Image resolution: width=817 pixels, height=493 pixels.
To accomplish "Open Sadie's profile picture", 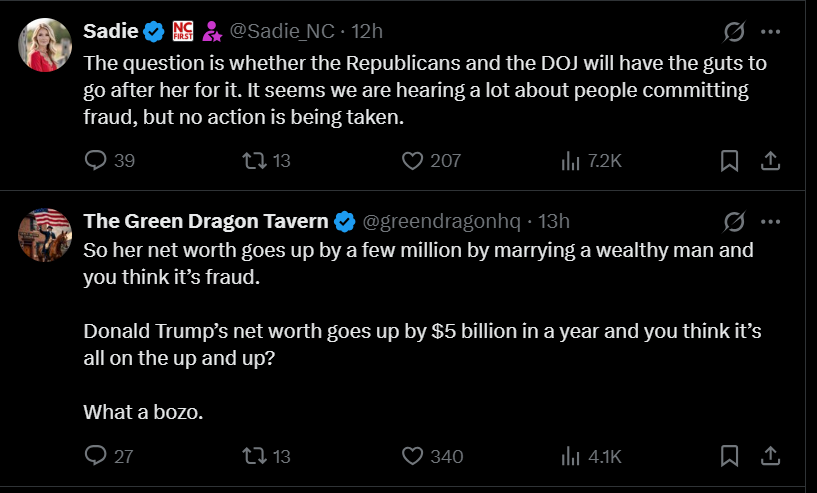I will (45, 45).
